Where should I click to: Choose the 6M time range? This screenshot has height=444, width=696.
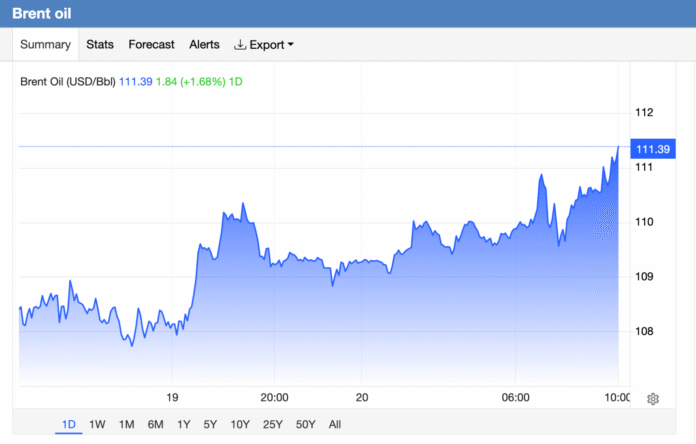point(155,424)
